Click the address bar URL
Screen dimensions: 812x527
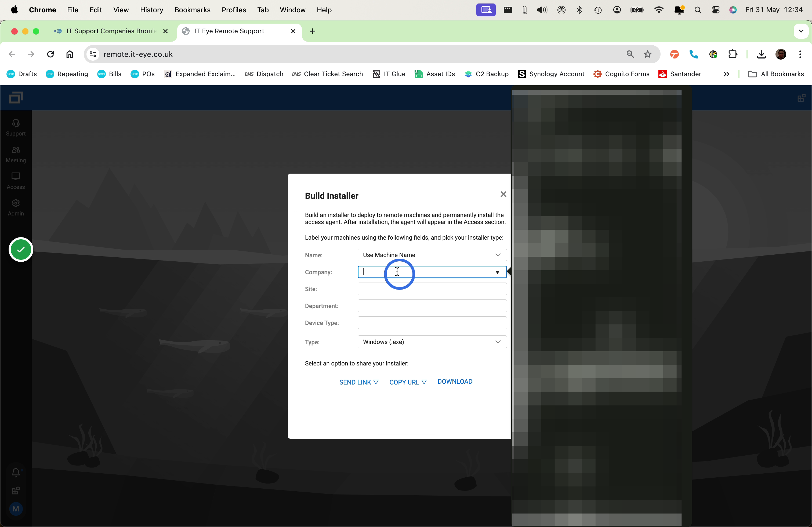(x=138, y=54)
